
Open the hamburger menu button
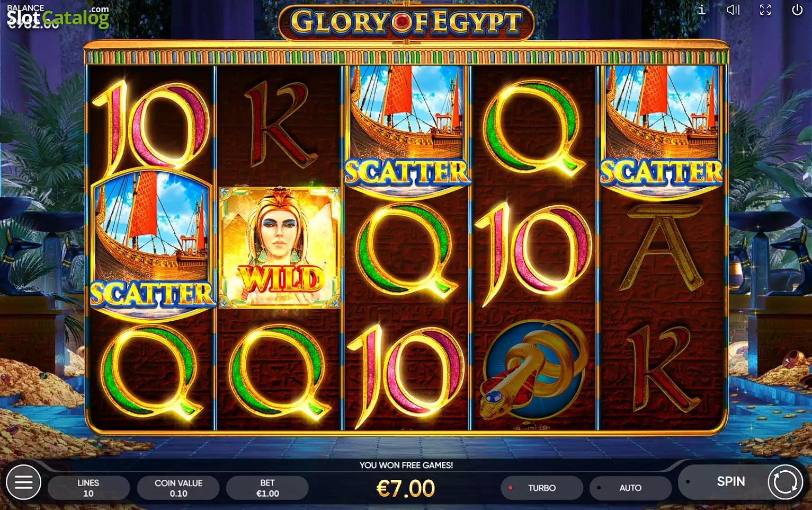(x=23, y=482)
